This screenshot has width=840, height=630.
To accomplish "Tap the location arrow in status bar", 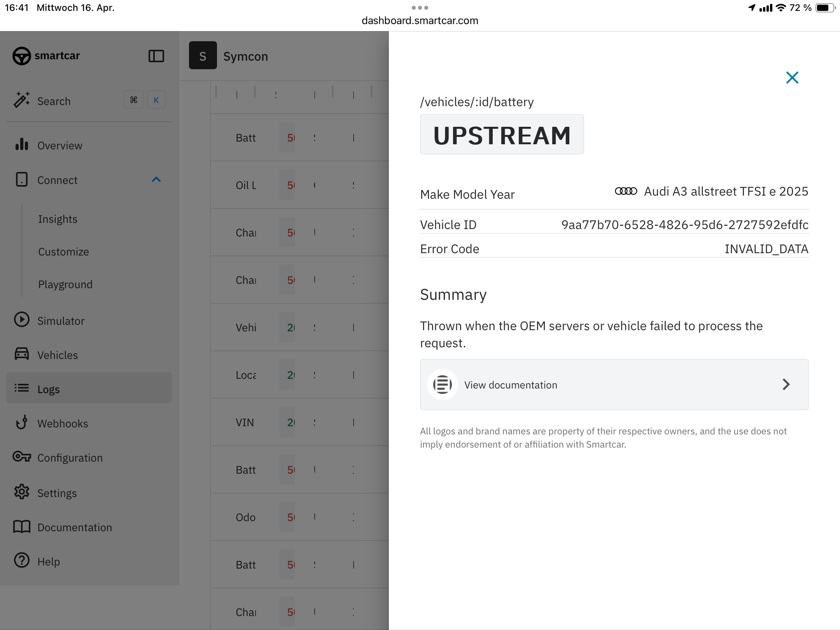I will (x=752, y=8).
